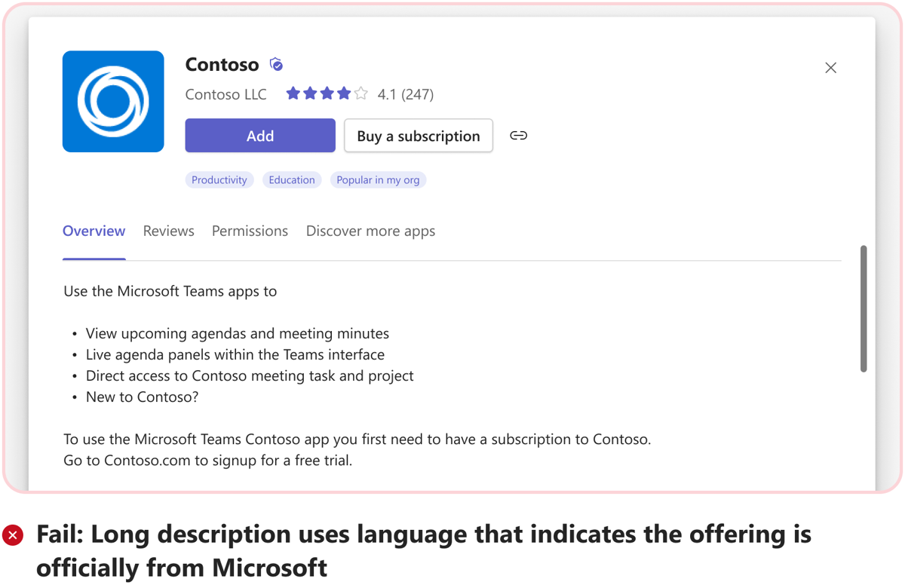
Task: Click the Contoso app title heading
Action: coord(222,65)
